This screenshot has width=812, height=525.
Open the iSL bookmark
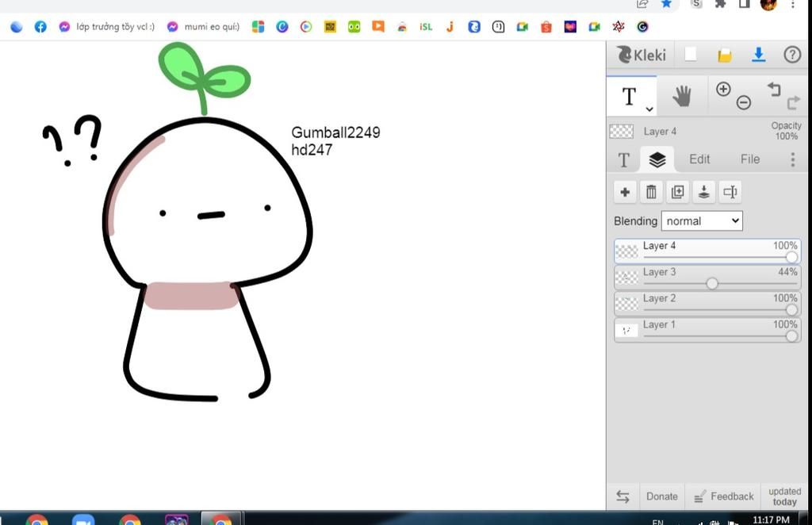coord(426,27)
